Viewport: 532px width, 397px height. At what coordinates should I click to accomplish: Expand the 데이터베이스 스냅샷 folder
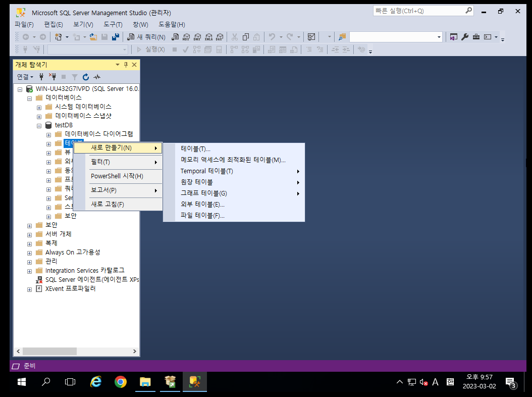click(x=39, y=117)
